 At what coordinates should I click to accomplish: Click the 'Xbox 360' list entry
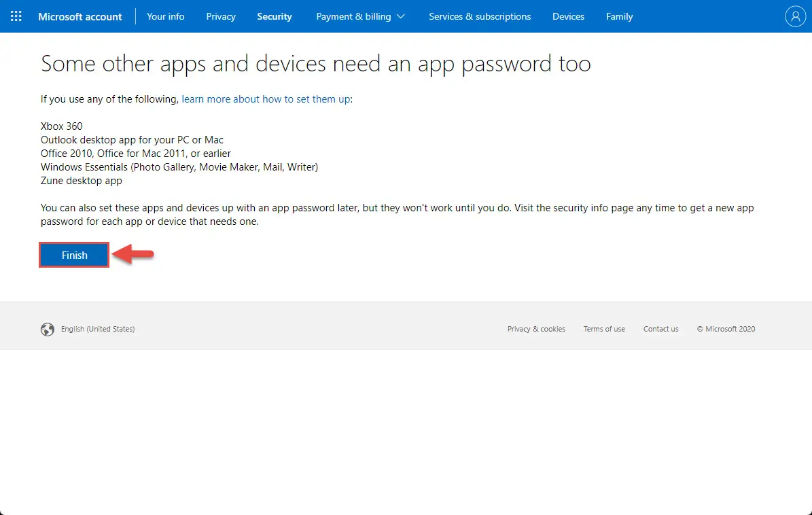click(62, 126)
